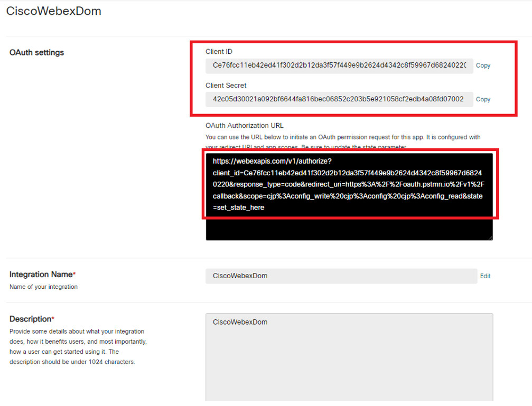Screen dimensions: 532x406
Task: Click the '=set_state_here' text in the URL
Action: point(238,207)
